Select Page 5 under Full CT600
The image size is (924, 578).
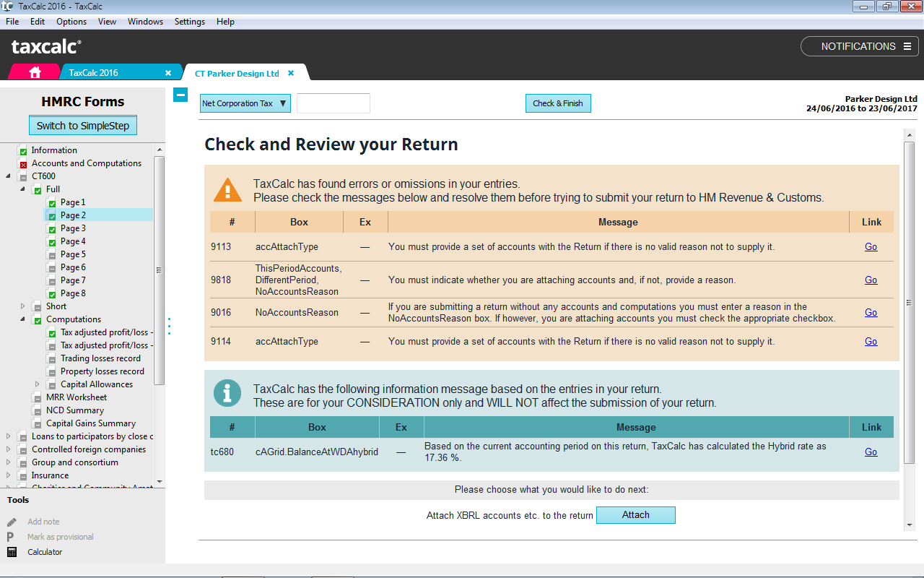coord(72,254)
